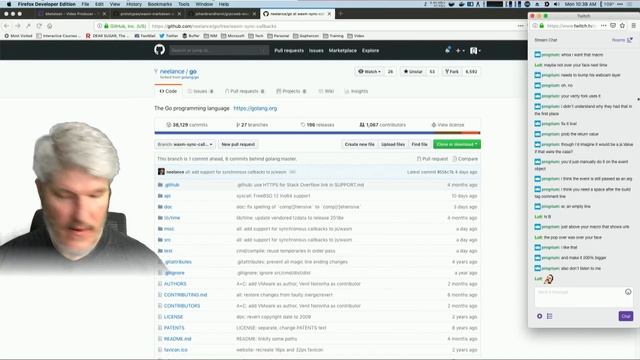Image resolution: width=640 pixels, height=360 pixels.
Task: Open the green Clone or download dropdown
Action: pyautogui.click(x=457, y=144)
